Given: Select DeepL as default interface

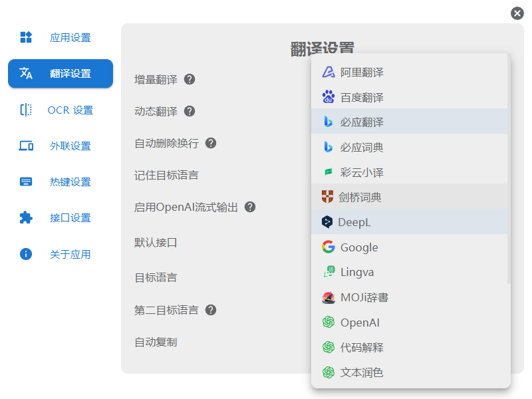Looking at the screenshot, I should pyautogui.click(x=409, y=222).
